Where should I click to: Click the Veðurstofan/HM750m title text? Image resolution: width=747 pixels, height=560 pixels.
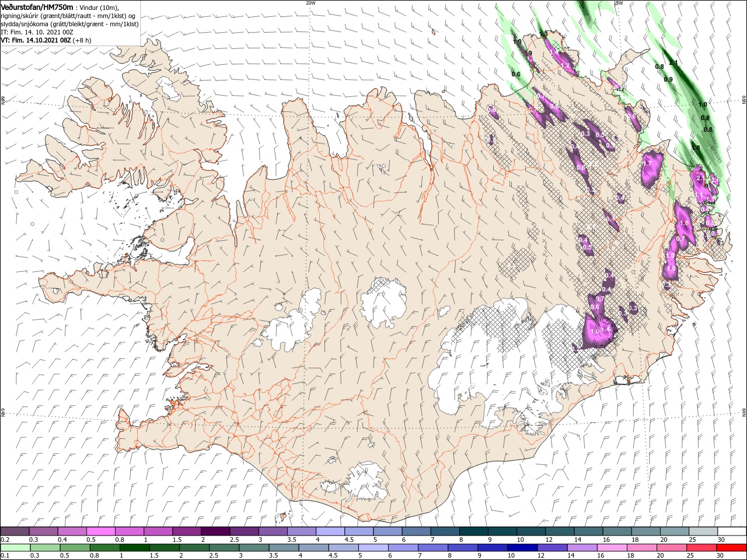(37, 7)
